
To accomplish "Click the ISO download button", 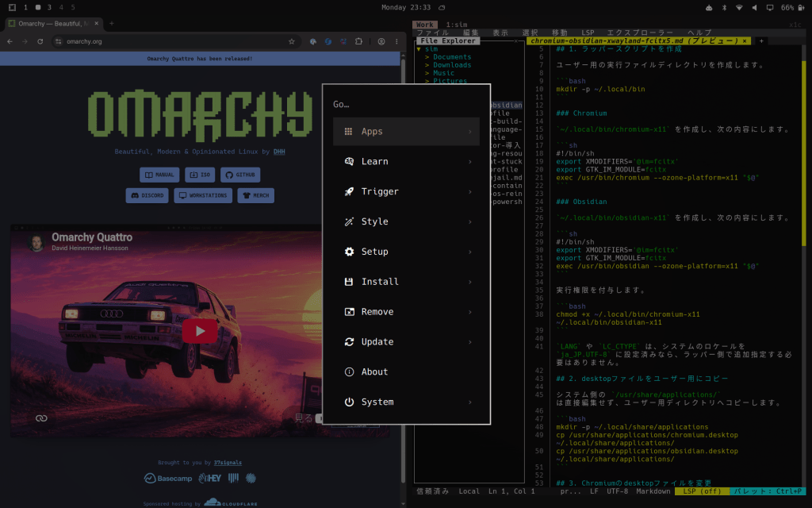I will [x=200, y=175].
